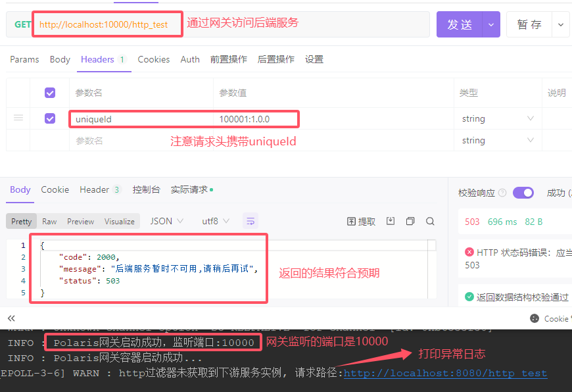Open the JSON format dropdown
This screenshot has width=572, height=392.
pyautogui.click(x=167, y=221)
